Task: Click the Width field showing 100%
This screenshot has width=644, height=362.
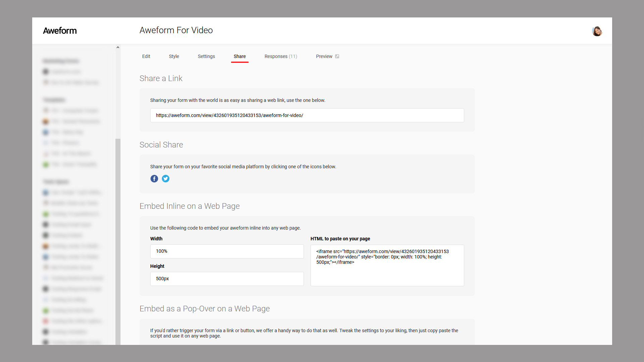Action: tap(227, 251)
